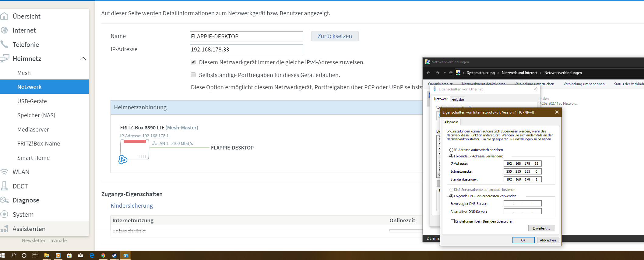Enable Selbstständige Portfreigaben checkbox

click(193, 75)
